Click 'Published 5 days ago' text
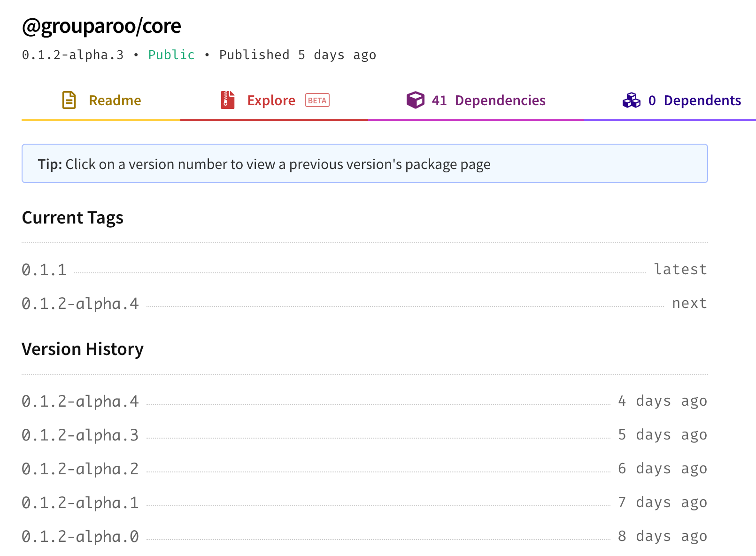The image size is (756, 556). click(x=298, y=55)
